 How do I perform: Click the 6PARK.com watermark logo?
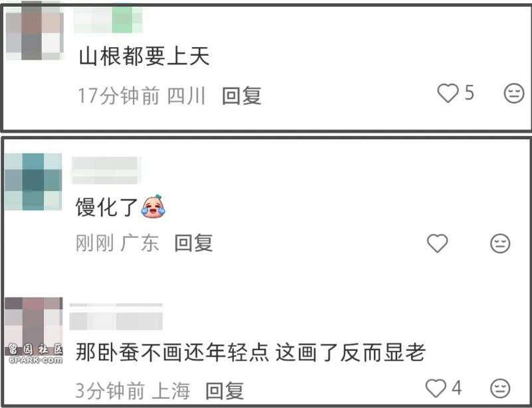pos(35,355)
